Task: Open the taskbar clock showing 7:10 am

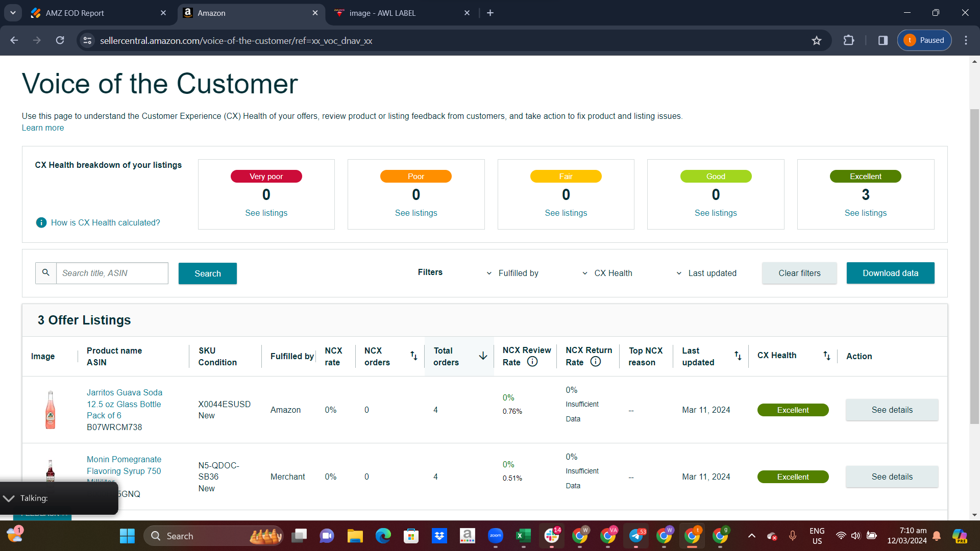Action: pos(907,536)
